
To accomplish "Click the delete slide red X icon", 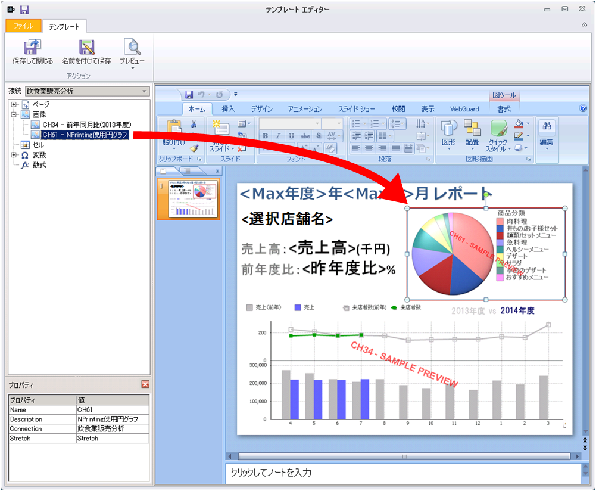I will tap(241, 148).
